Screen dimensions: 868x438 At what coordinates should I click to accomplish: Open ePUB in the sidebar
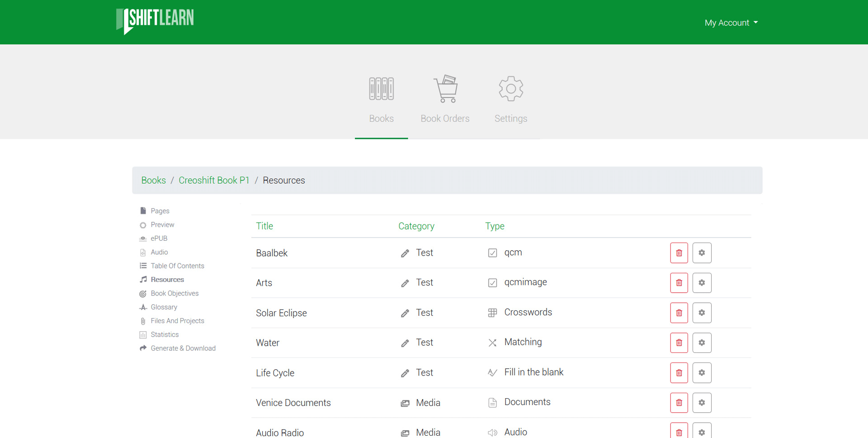click(159, 238)
